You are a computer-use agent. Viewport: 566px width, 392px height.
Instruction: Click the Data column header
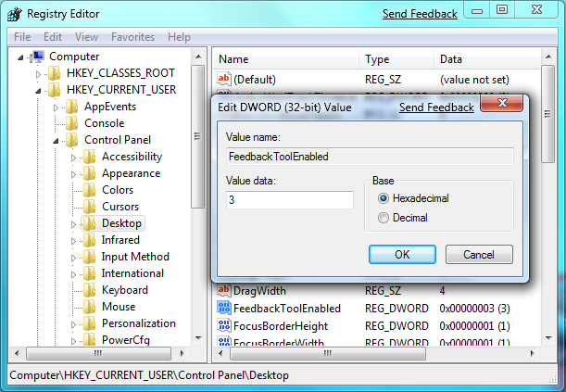(x=487, y=59)
